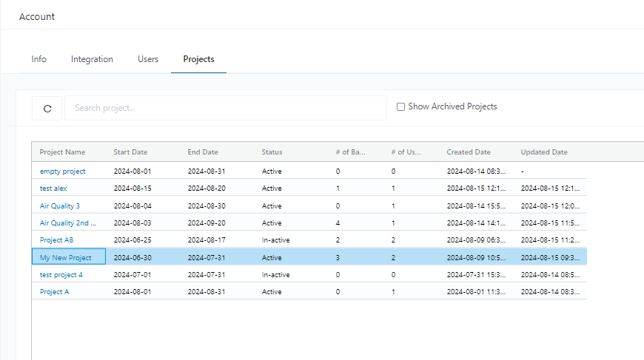
Task: Click end date 2024-08-30 of Air Quality 3
Action: tap(207, 206)
